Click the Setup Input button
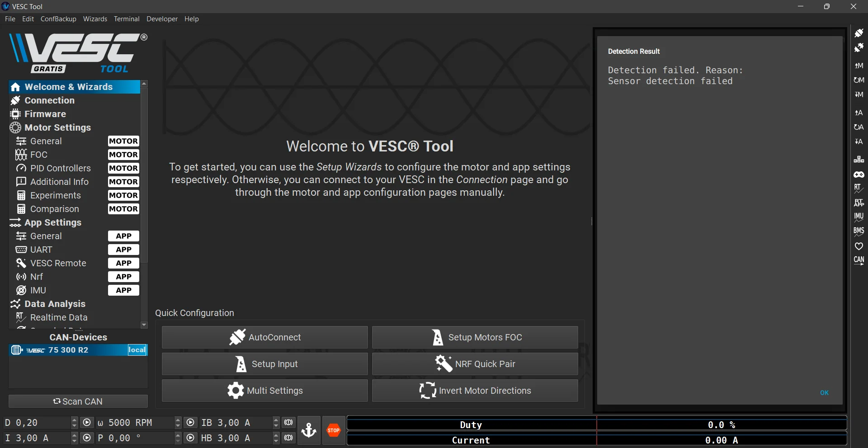This screenshot has height=448, width=868. coord(265,364)
